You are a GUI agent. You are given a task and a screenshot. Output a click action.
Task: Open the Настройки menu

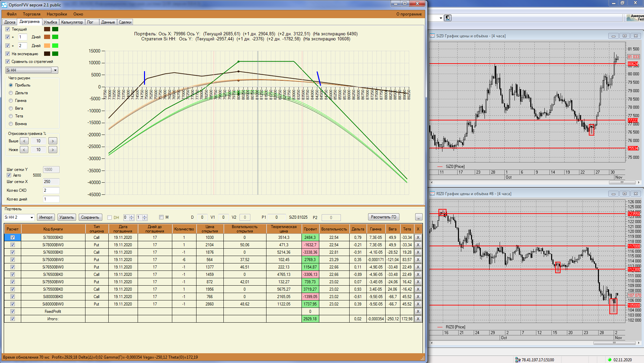tap(57, 14)
